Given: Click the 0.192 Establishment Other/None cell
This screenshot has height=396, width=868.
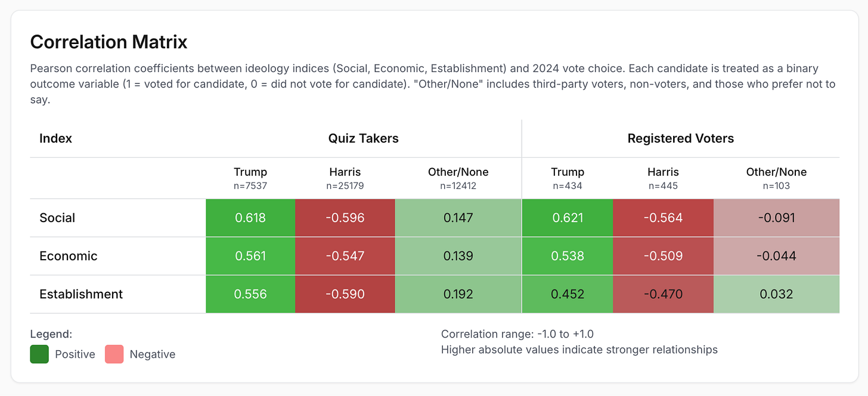Looking at the screenshot, I should [458, 294].
